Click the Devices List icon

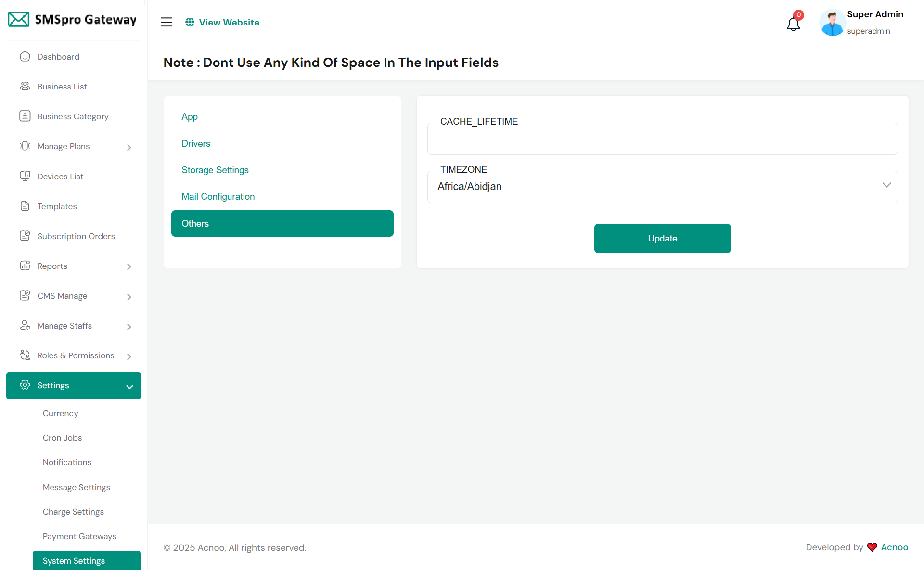[25, 176]
